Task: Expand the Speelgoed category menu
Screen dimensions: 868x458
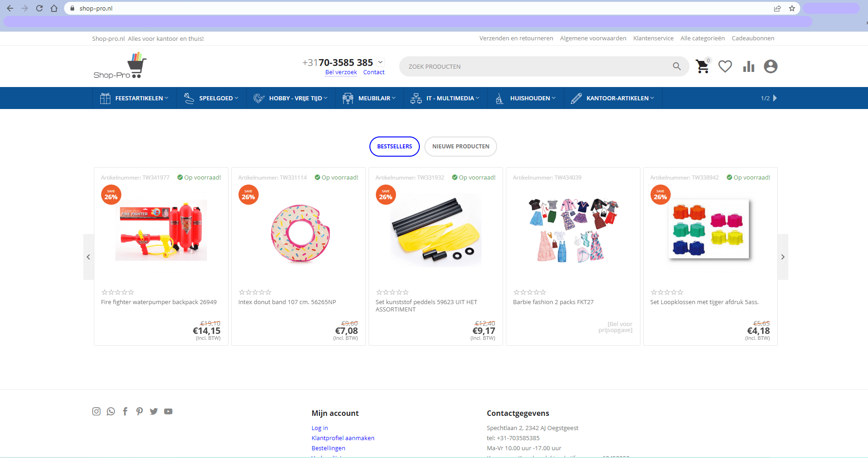Action: click(x=211, y=98)
